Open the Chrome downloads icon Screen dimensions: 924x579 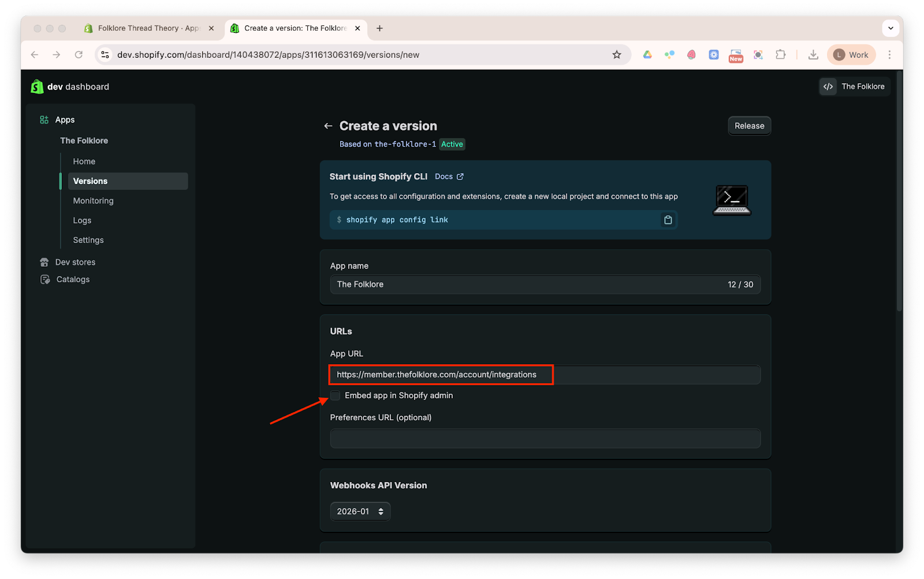point(813,55)
